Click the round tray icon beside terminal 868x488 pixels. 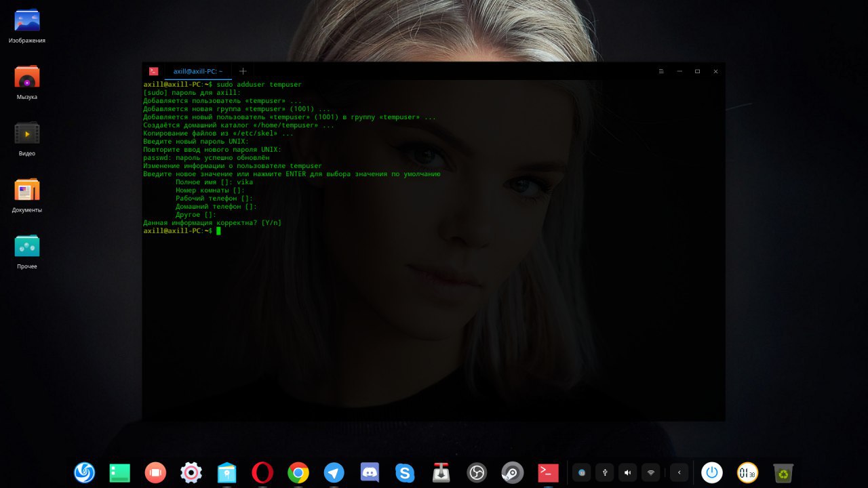582,472
